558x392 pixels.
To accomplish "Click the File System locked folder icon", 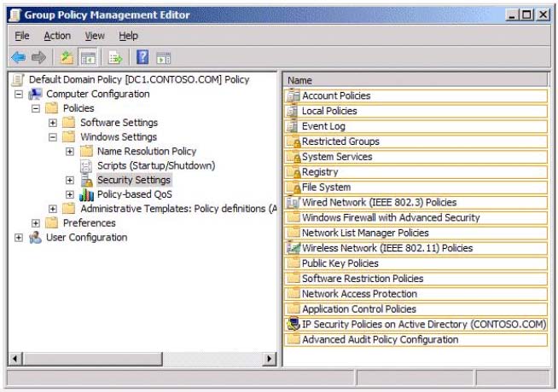I will (294, 187).
